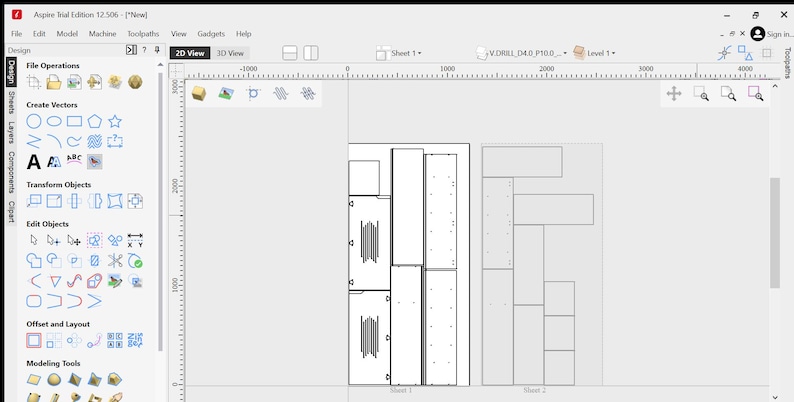This screenshot has height=402, width=794.
Task: Choose the arrow Selection tool
Action: [34, 240]
